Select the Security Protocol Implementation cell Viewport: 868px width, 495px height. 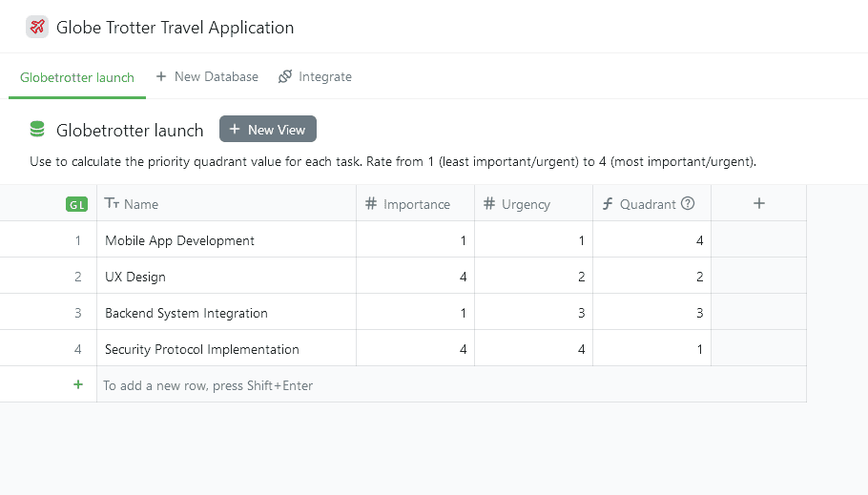click(x=226, y=348)
